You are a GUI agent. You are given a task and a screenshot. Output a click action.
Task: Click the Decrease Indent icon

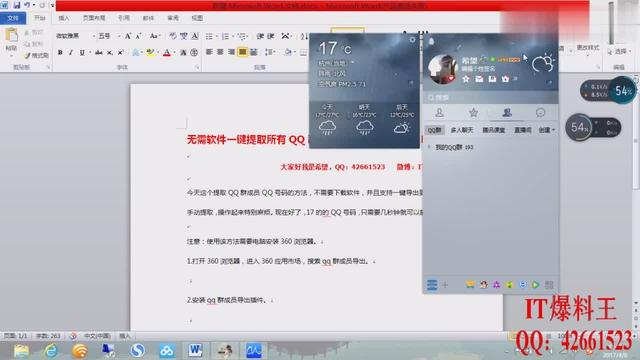(260, 36)
